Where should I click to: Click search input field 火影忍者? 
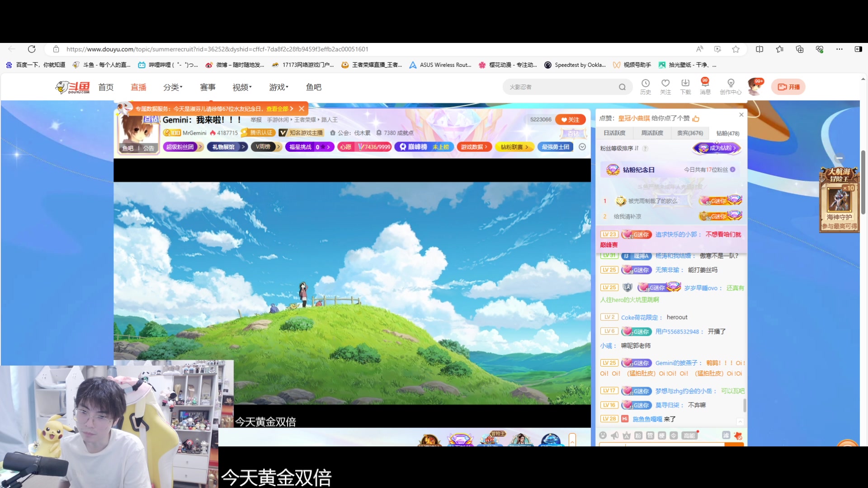[561, 87]
